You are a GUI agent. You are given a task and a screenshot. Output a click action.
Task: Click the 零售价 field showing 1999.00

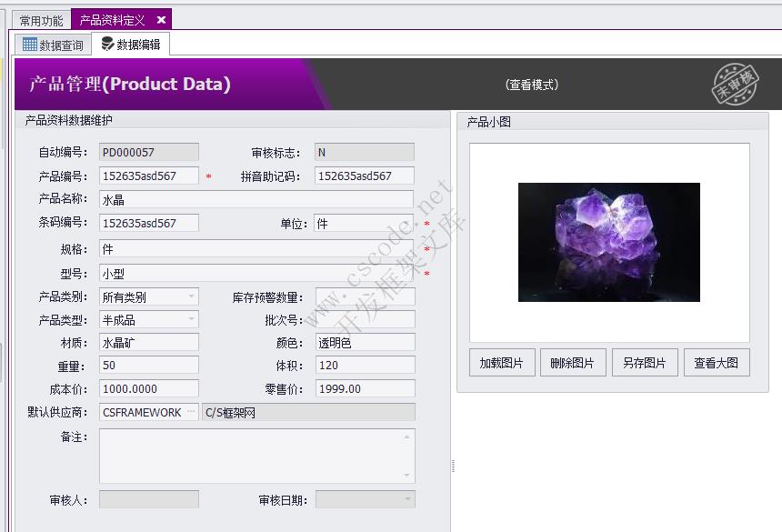pos(364,388)
